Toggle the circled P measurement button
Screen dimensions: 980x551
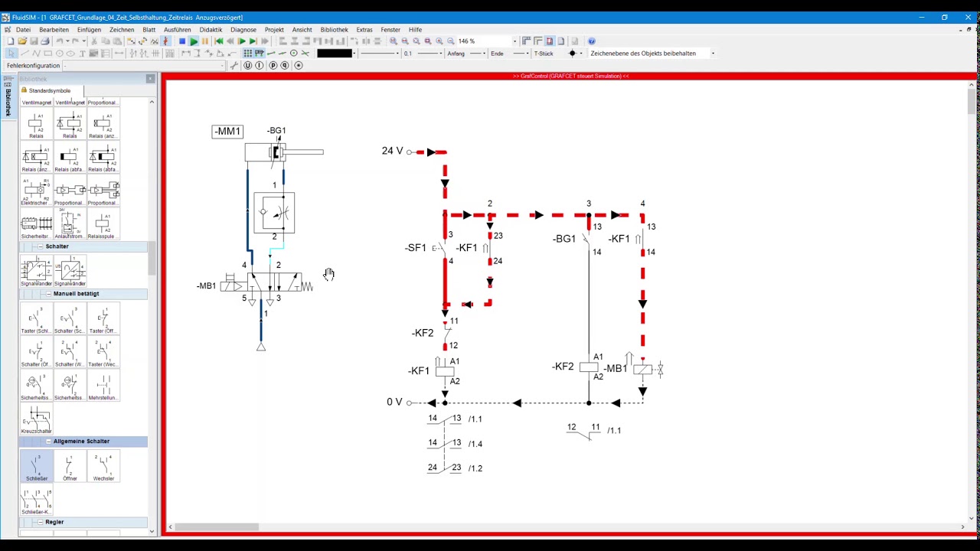pos(273,66)
